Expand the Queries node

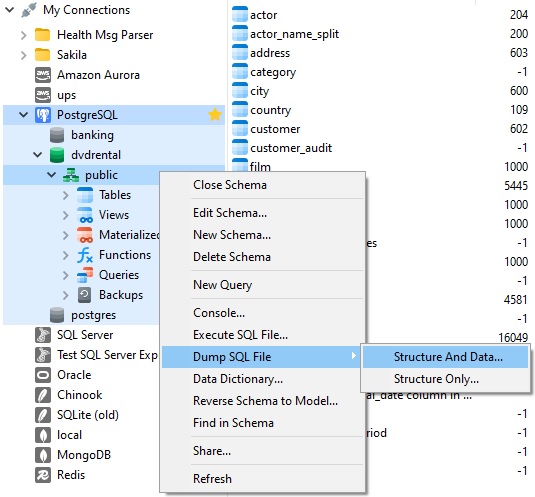66,275
